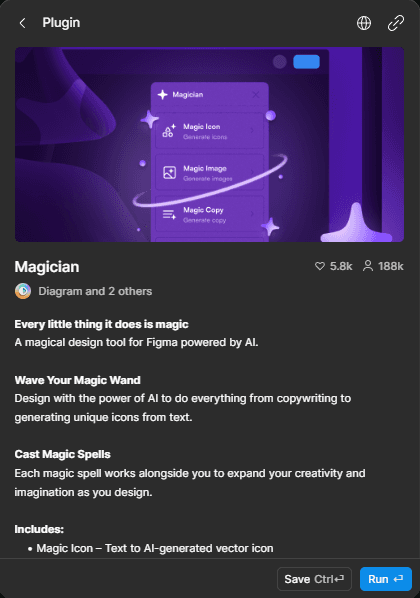Save the plugin with Save button
Image resolution: width=420 pixels, height=598 pixels.
[314, 579]
